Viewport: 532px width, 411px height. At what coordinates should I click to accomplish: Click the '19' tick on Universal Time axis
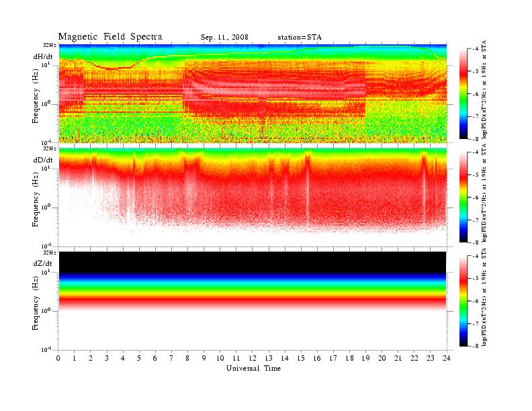pos(365,358)
